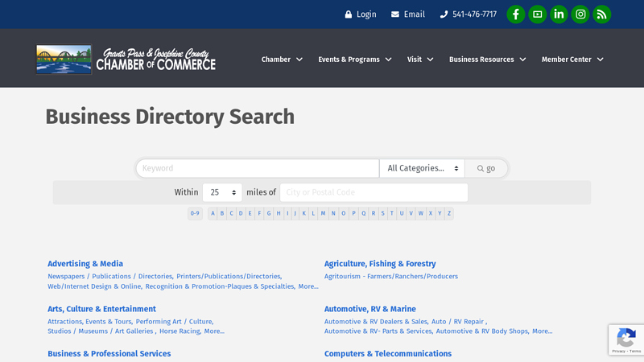The width and height of the screenshot is (644, 362).
Task: Filter directory by letter P
Action: [x=353, y=213]
